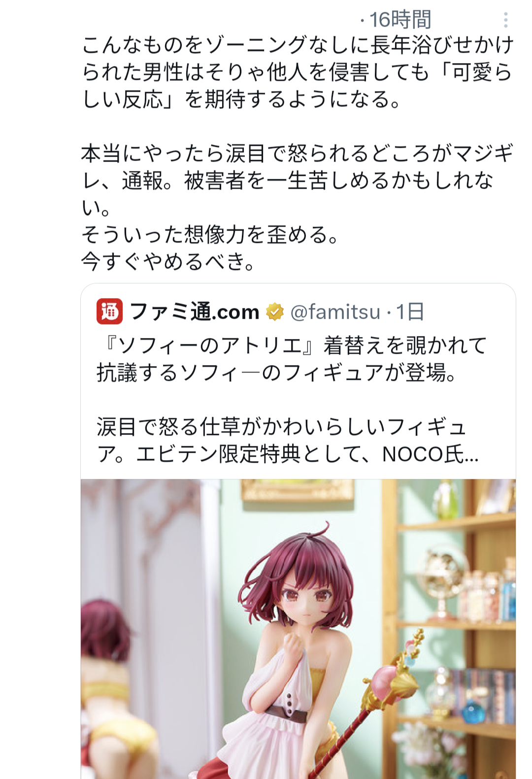Viewport: 532px width, 779px height.
Task: Open the 16時間 post timestamp
Action: coord(400,20)
